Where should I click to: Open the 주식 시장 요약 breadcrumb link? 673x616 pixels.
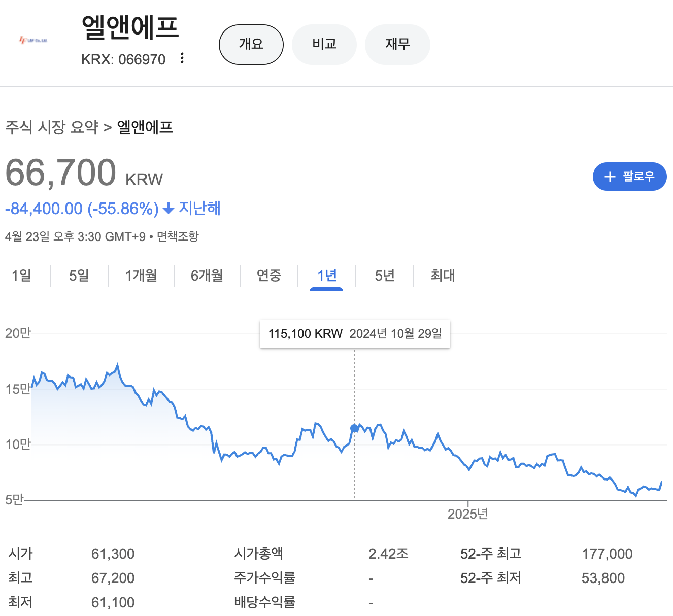(52, 127)
